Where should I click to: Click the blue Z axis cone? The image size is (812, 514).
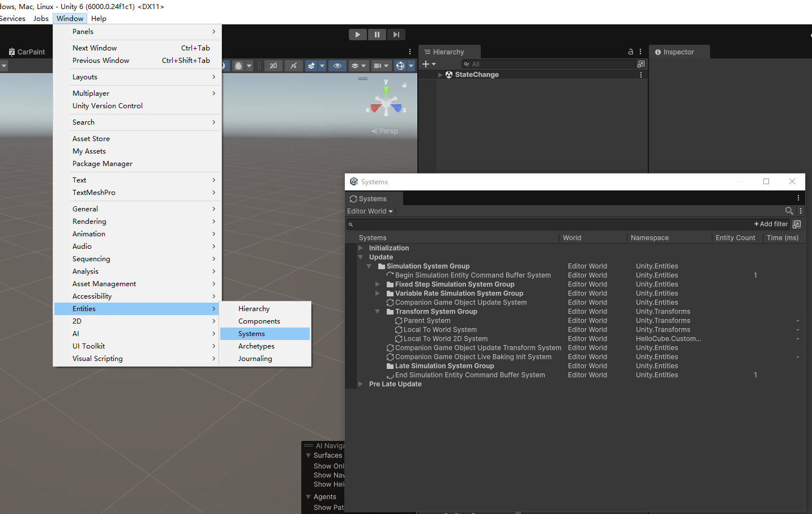398,108
